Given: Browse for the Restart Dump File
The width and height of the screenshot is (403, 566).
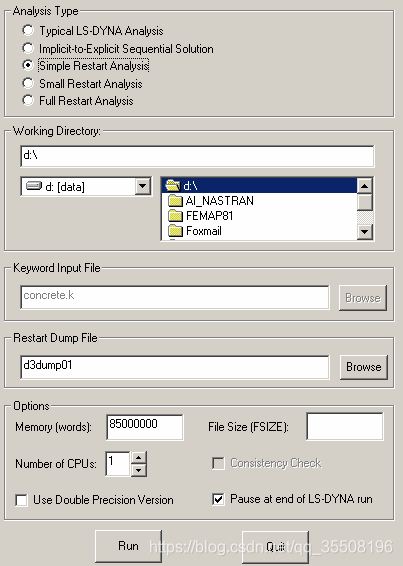Looking at the screenshot, I should pos(364,367).
